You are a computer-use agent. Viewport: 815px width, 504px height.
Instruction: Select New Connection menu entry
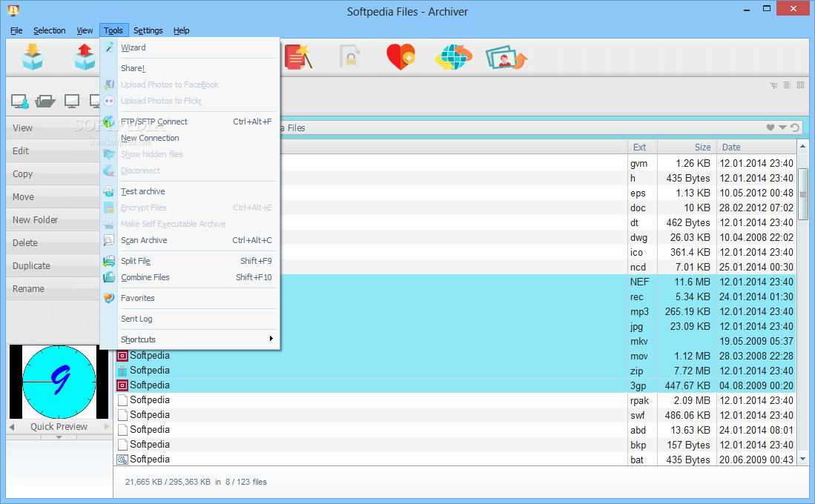(191, 138)
